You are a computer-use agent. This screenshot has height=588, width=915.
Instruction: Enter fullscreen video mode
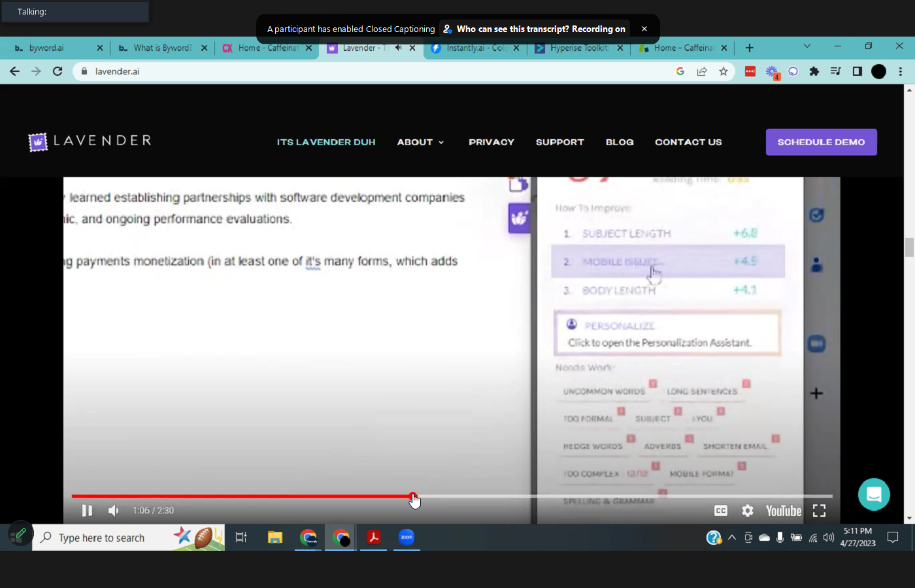pos(819,511)
